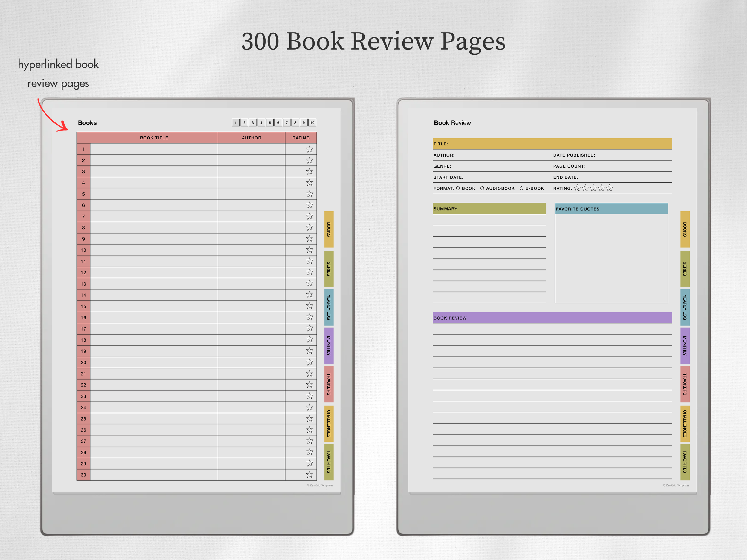747x560 pixels.
Task: Go to Books page 8 link
Action: (x=295, y=122)
